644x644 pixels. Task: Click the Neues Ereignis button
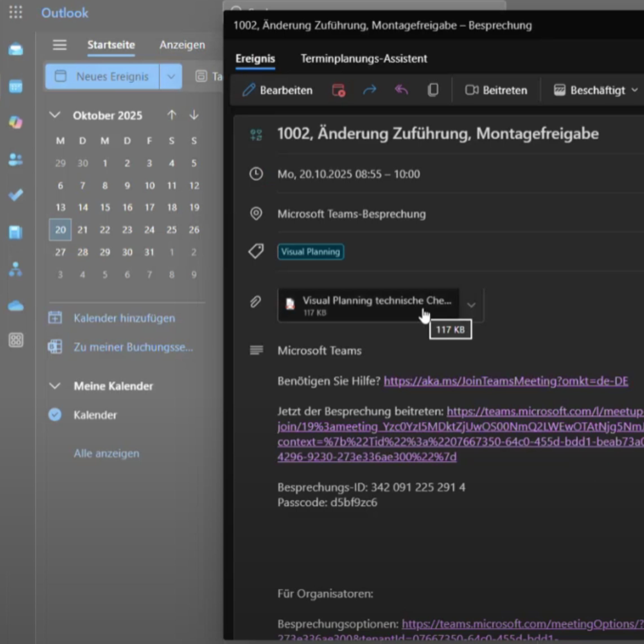102,77
